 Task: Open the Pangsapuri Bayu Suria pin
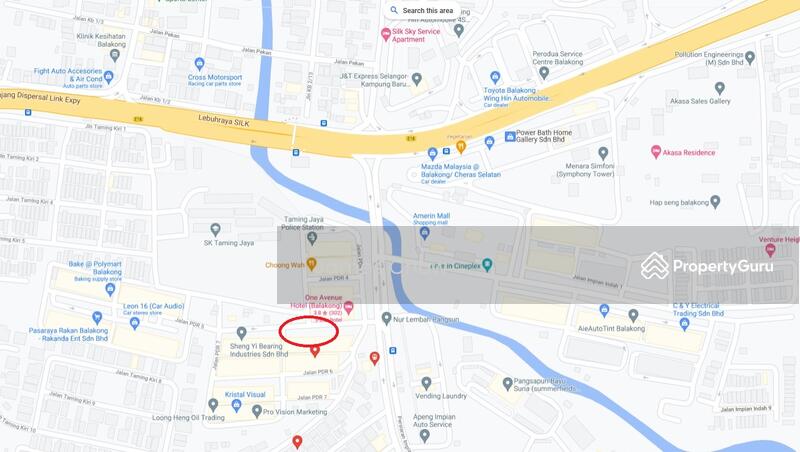[507, 383]
